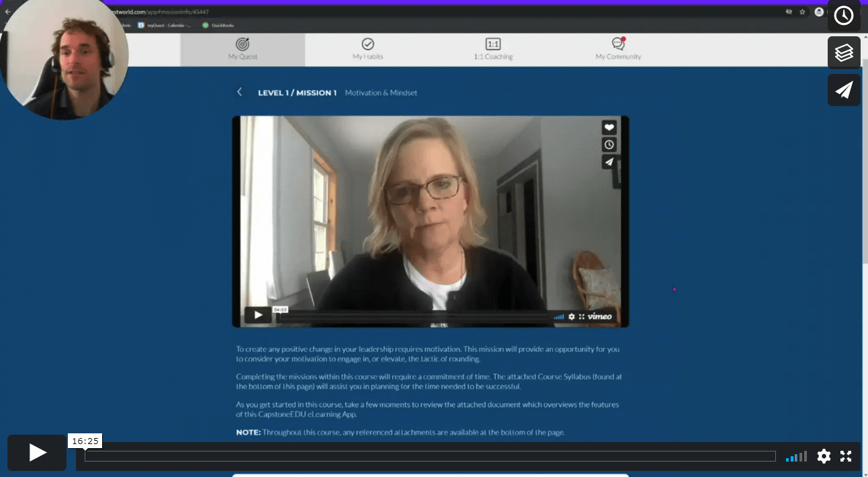The height and width of the screenshot is (477, 868).
Task: Click the layers icon in the right sidebar
Action: pyautogui.click(x=844, y=52)
